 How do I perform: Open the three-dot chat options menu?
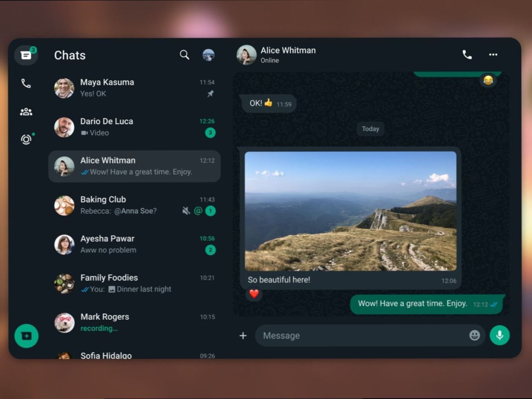point(493,55)
